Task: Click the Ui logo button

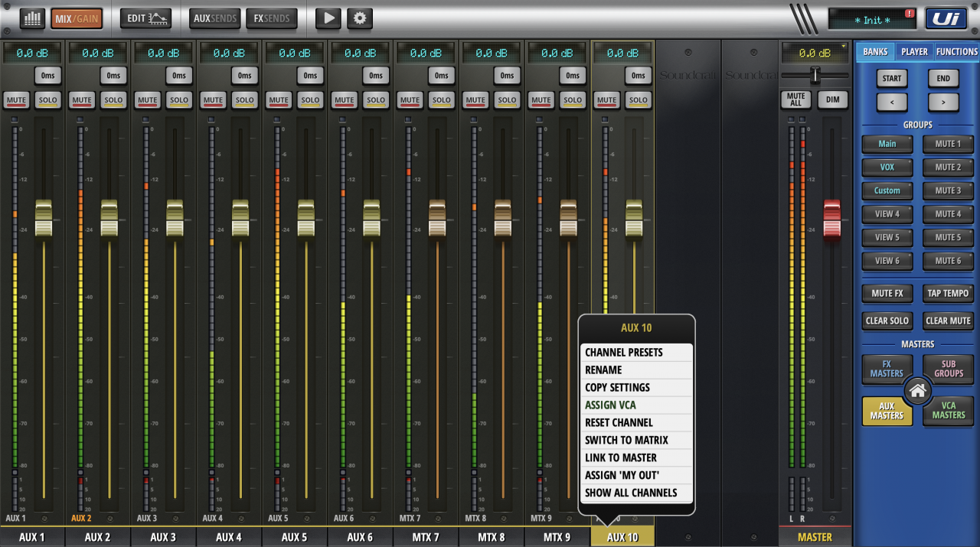Action: [x=946, y=18]
